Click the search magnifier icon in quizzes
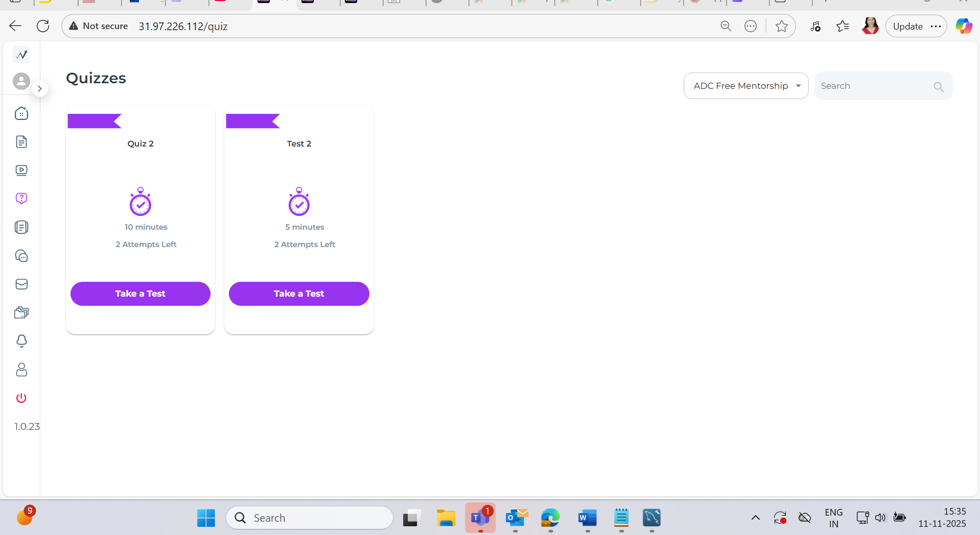 938,87
